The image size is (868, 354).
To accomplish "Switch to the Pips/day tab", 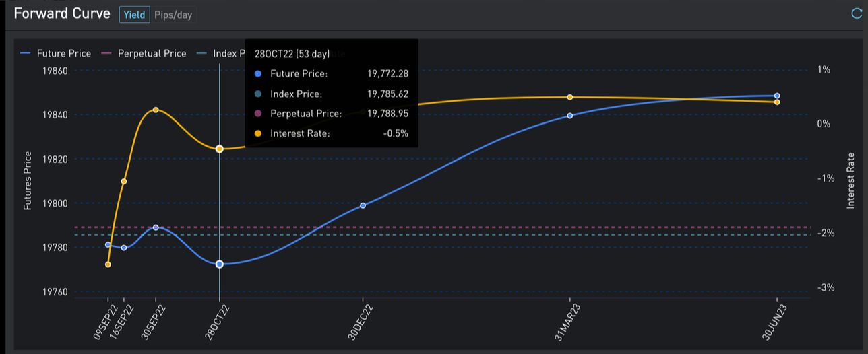I will pos(173,15).
